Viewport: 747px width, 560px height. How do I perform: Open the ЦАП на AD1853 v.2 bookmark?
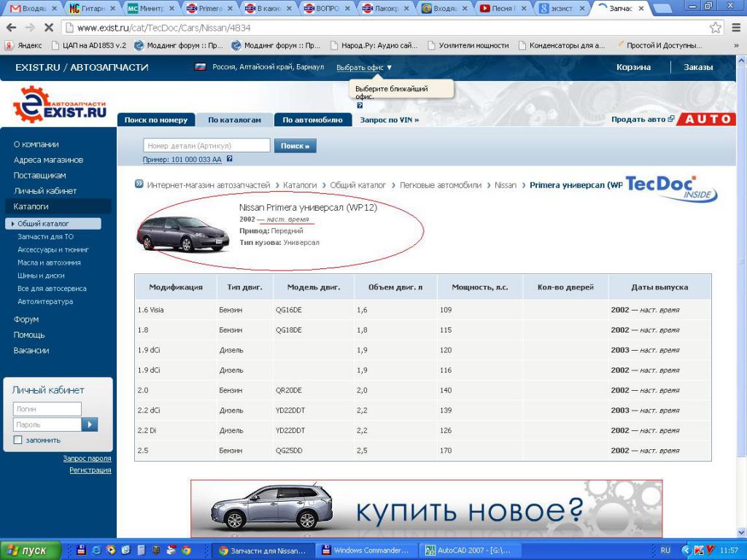(90, 46)
